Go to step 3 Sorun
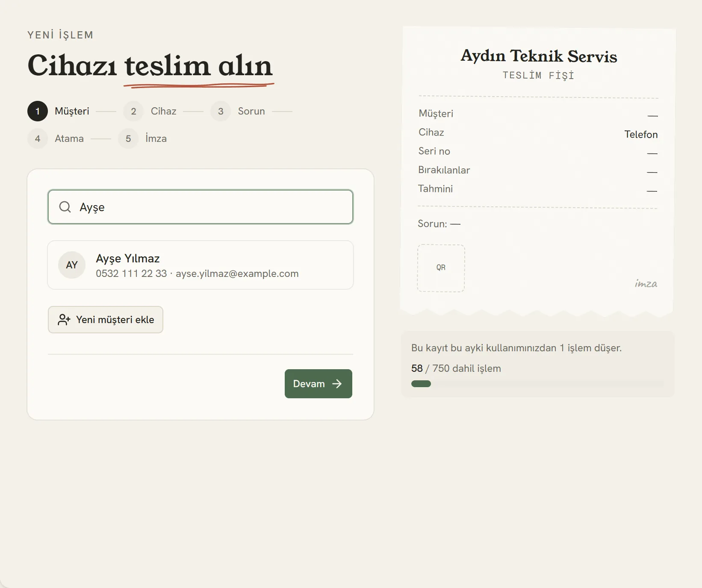 pyautogui.click(x=238, y=111)
